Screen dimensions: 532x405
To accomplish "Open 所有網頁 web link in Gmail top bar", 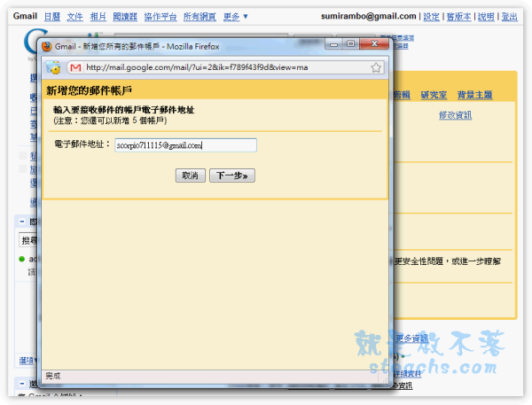I will point(199,16).
